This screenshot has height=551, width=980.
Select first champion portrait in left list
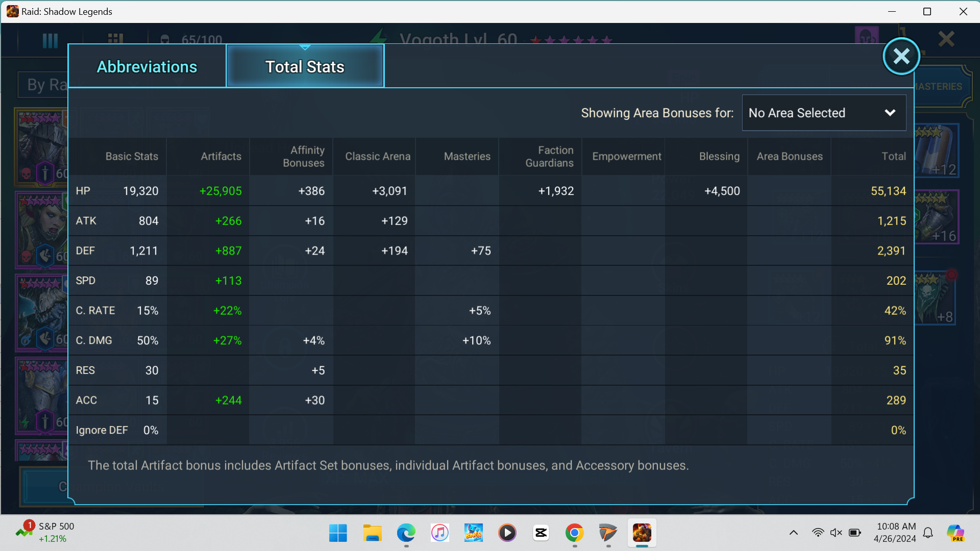tap(42, 147)
